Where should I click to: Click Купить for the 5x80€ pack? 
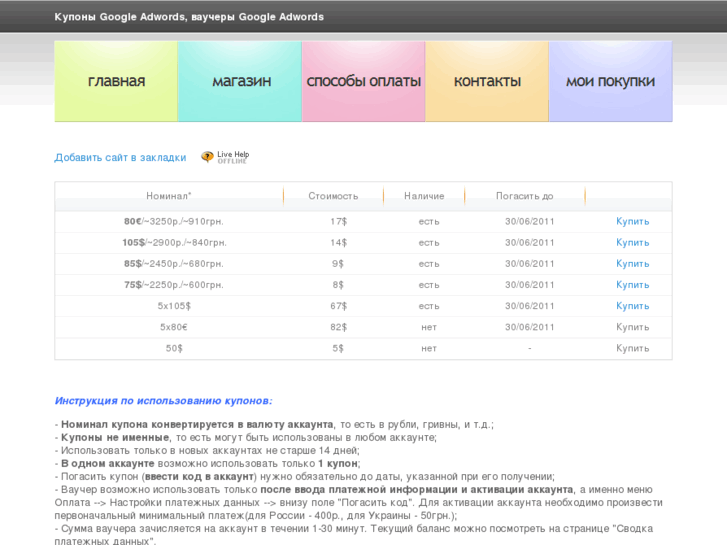click(632, 327)
